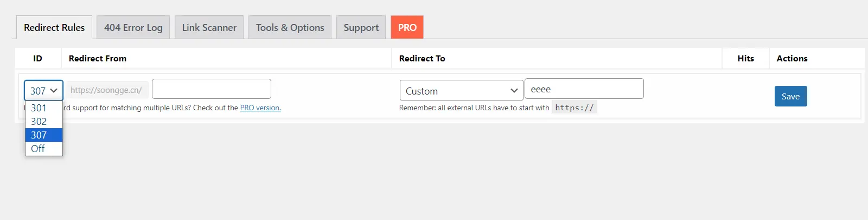Click the Hits column header

coord(745,59)
